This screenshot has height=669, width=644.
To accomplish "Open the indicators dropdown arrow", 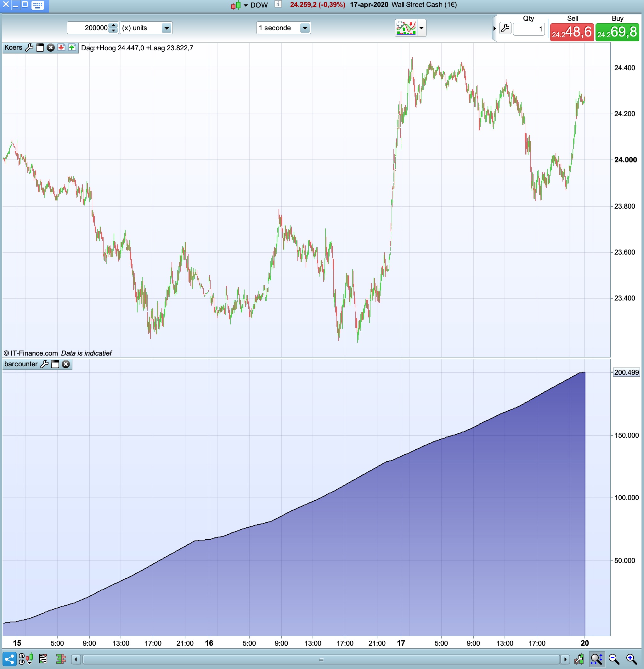I will tap(421, 28).
